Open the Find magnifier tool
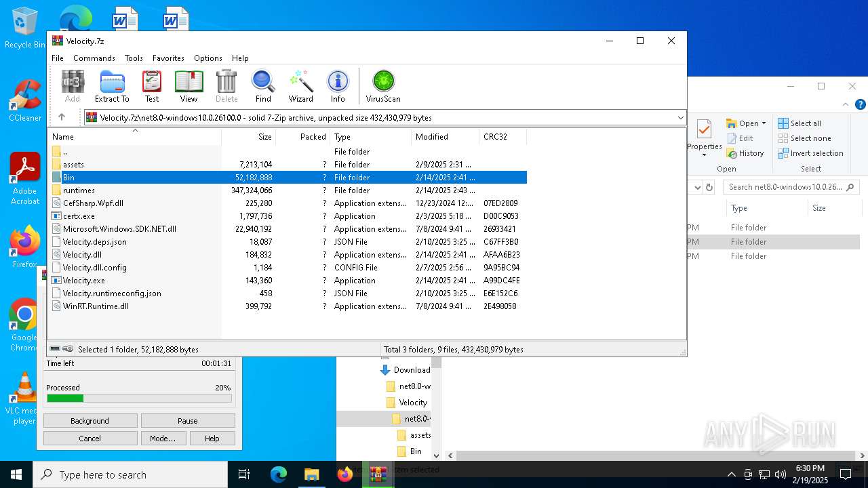Screen dimensions: 868x488 (263, 86)
